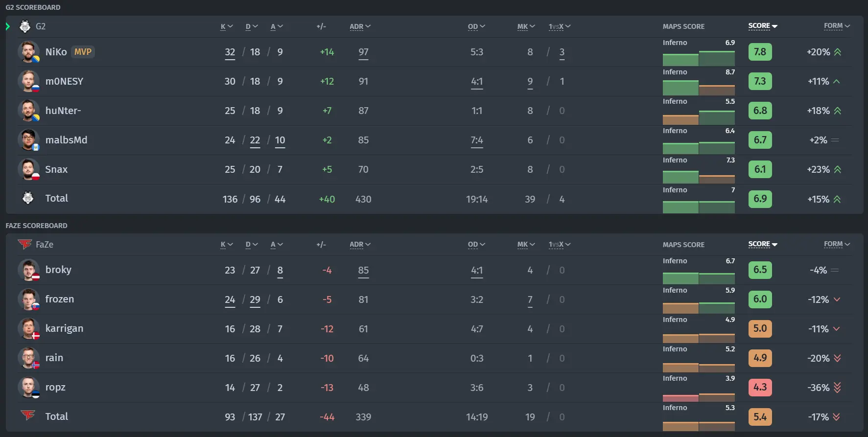Sort FaZe scoreboard by SCORE column

763,244
